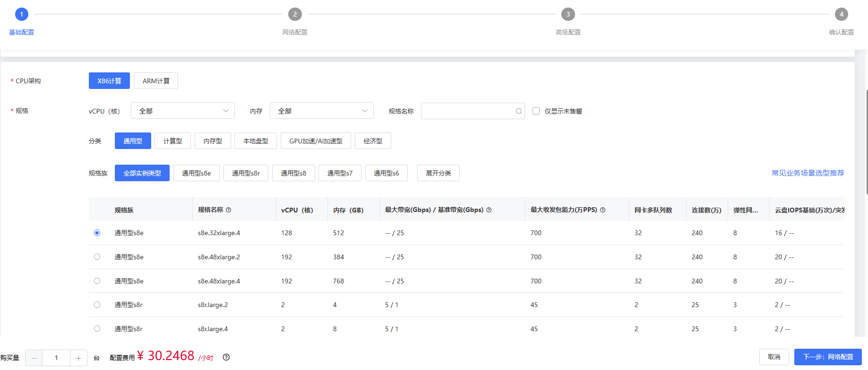The image size is (868, 370).
Task: Click the pricing help question-mark icon
Action: [226, 357]
